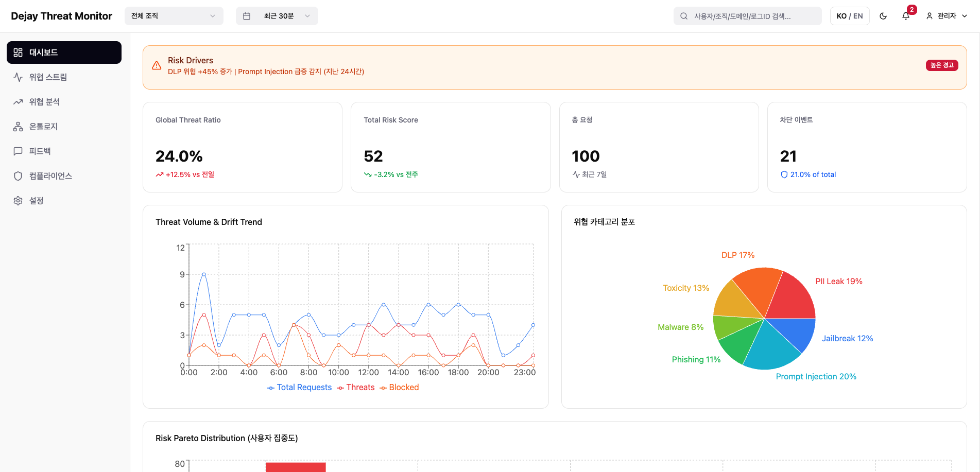Toggle Blocked series in chart legend
This screenshot has height=472, width=980.
point(399,388)
